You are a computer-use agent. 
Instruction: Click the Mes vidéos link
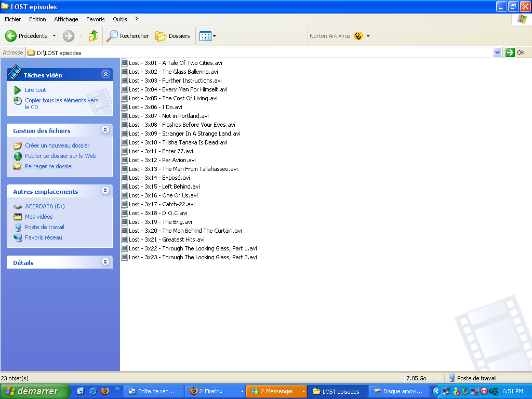click(39, 217)
